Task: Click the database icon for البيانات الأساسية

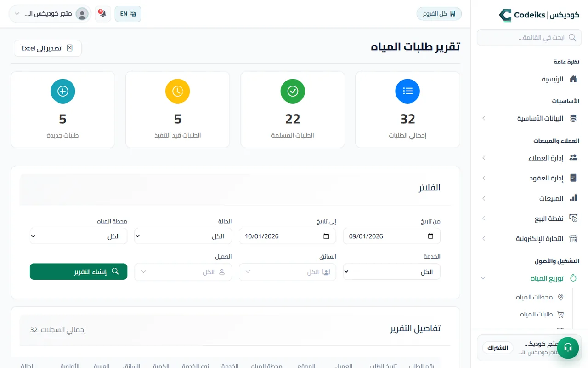Action: (x=573, y=118)
